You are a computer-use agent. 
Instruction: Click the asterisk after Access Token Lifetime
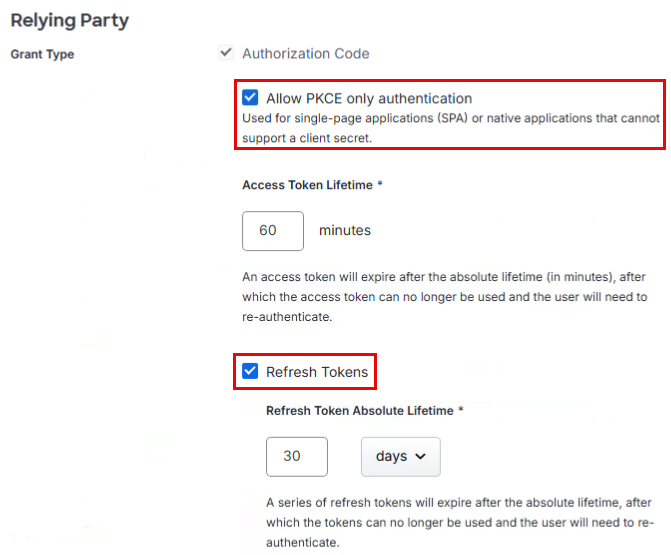tap(381, 185)
